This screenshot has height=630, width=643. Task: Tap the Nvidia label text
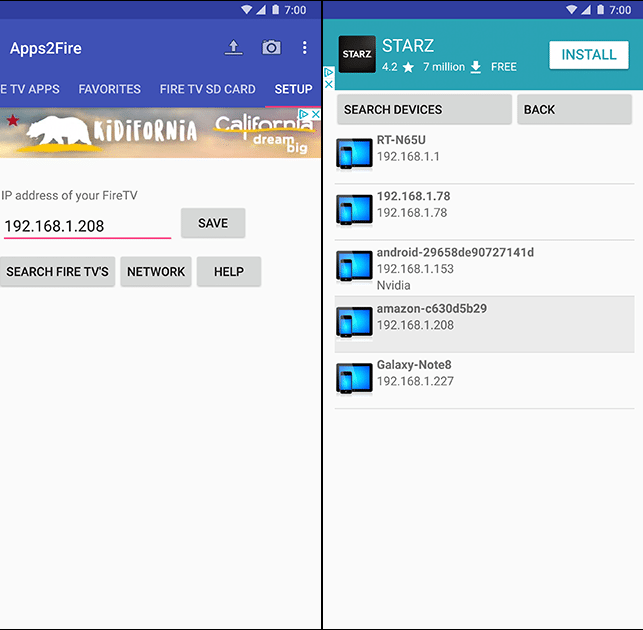pyautogui.click(x=393, y=285)
